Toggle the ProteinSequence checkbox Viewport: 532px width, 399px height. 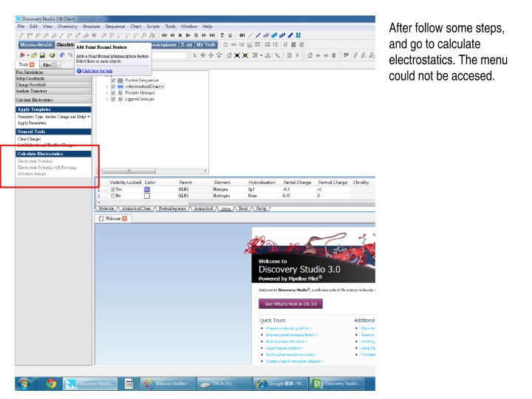(113, 81)
